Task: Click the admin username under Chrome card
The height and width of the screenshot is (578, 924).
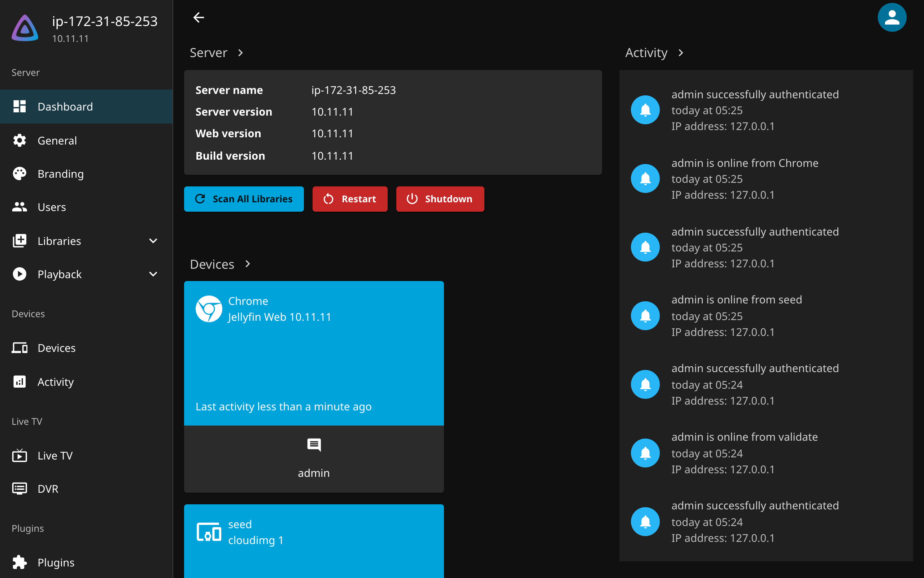Action: (314, 473)
